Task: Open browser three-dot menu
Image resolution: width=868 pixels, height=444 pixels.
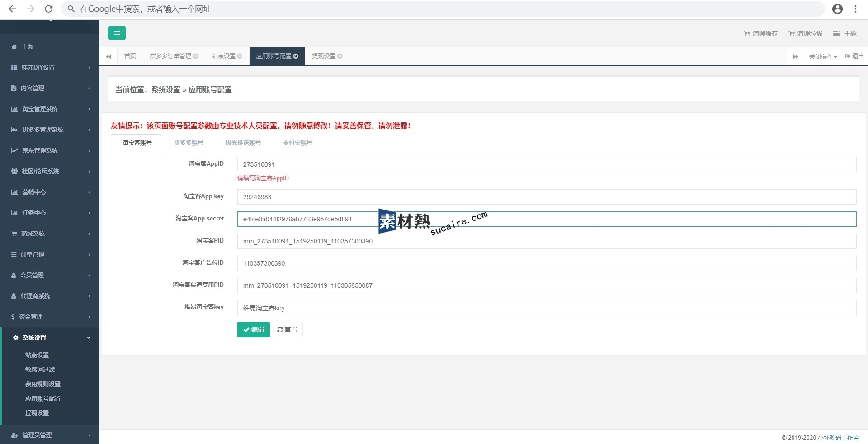Action: [855, 9]
